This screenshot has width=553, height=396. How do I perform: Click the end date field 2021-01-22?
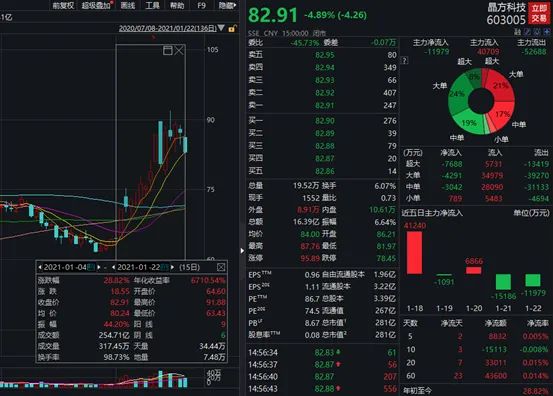139,267
